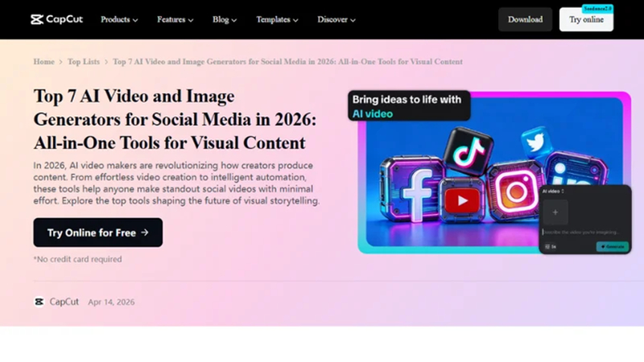The height and width of the screenshot is (362, 644).
Task: Click Try Online for Free button
Action: [97, 232]
